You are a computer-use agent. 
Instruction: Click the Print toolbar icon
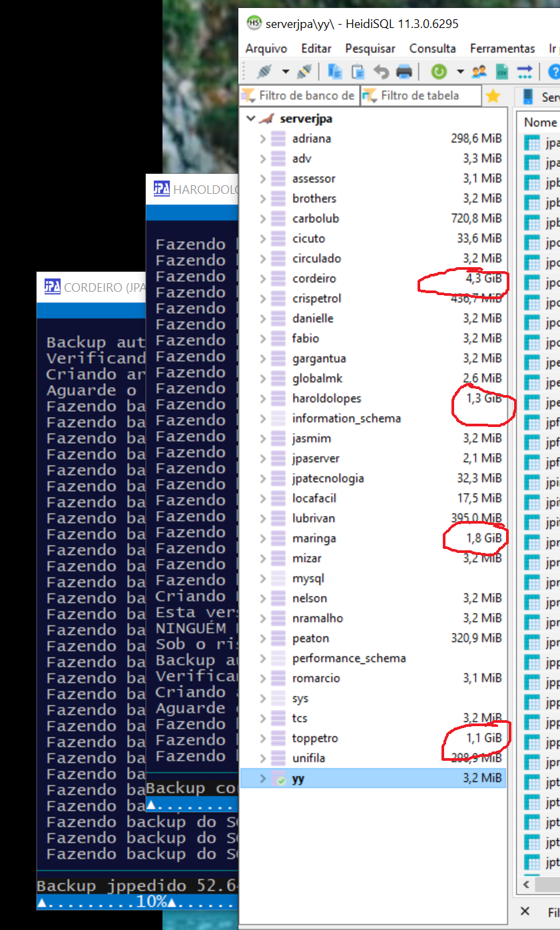pos(404,71)
